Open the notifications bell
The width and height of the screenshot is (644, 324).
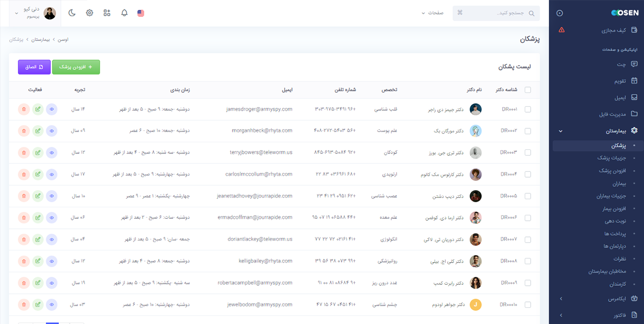[x=124, y=13]
